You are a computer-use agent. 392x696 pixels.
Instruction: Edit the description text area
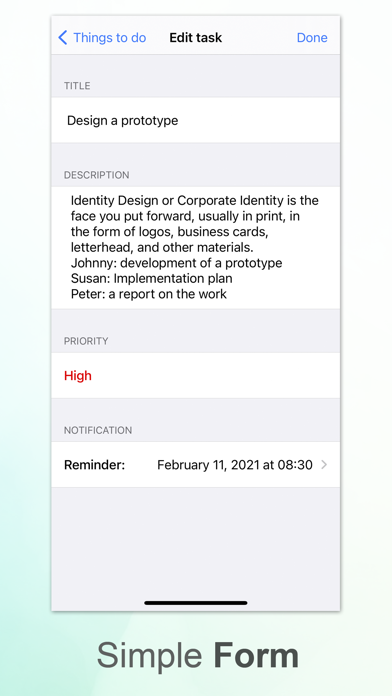point(196,247)
